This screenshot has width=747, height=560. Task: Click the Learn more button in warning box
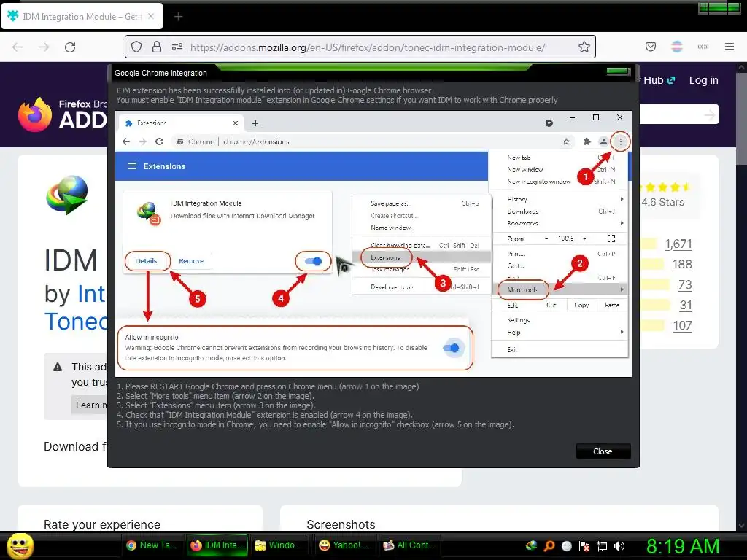[90, 405]
